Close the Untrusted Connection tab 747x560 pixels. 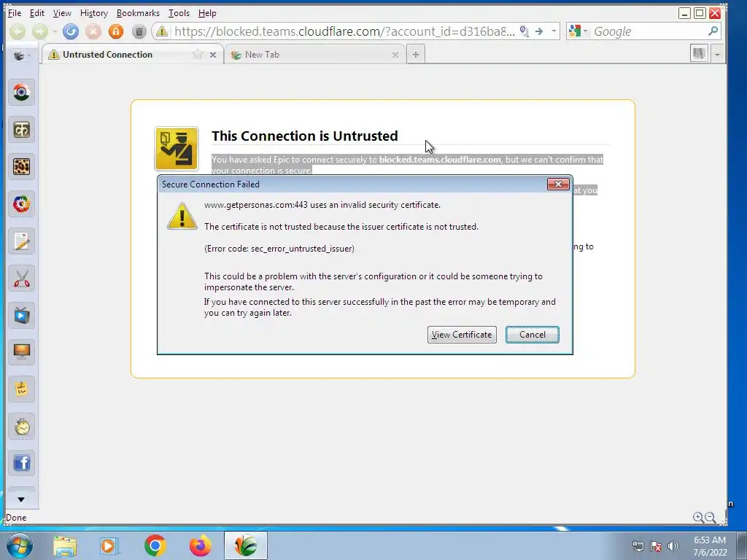(213, 55)
